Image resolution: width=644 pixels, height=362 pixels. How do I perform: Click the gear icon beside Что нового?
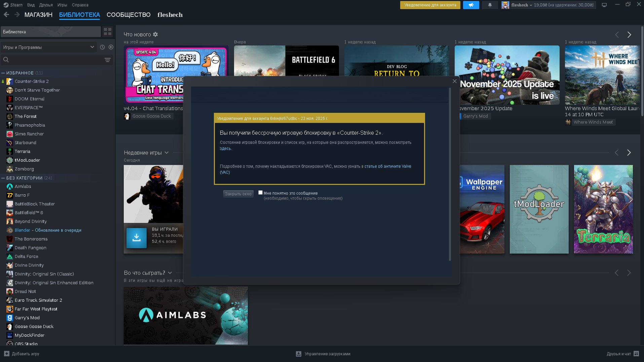click(155, 34)
